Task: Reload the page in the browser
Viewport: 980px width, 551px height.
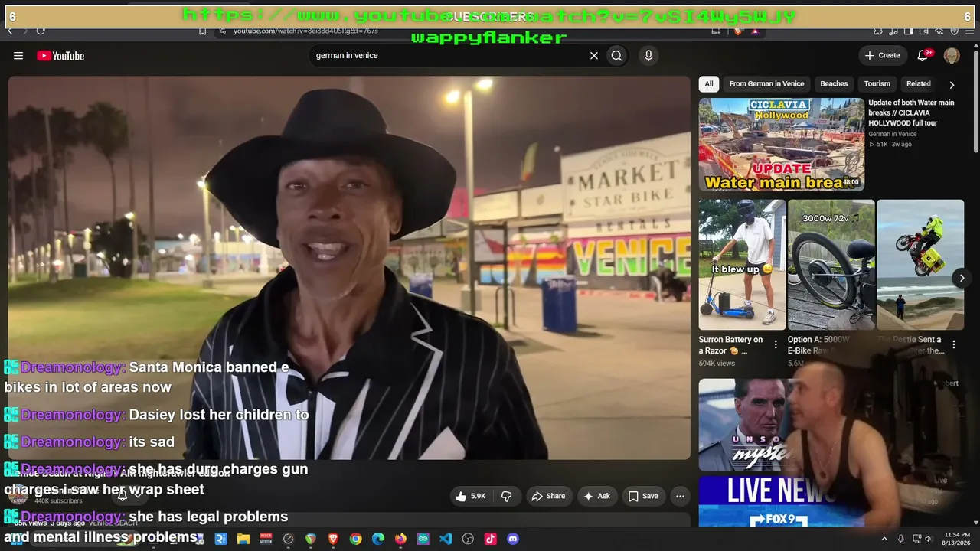Action: (x=41, y=31)
